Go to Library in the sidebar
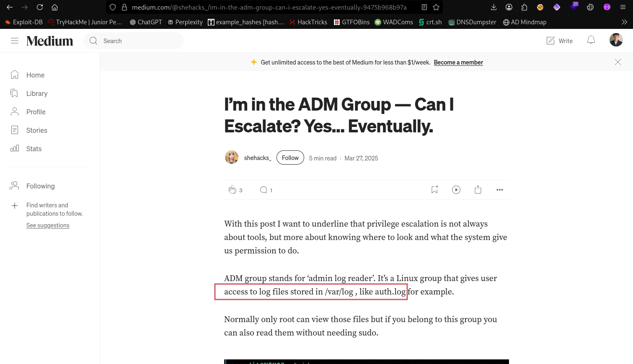 tap(37, 93)
